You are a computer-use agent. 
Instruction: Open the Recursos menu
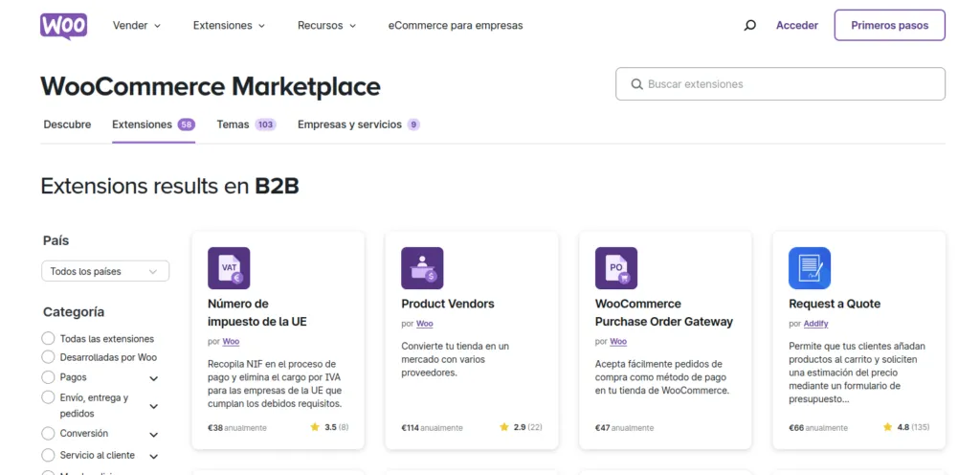click(327, 26)
